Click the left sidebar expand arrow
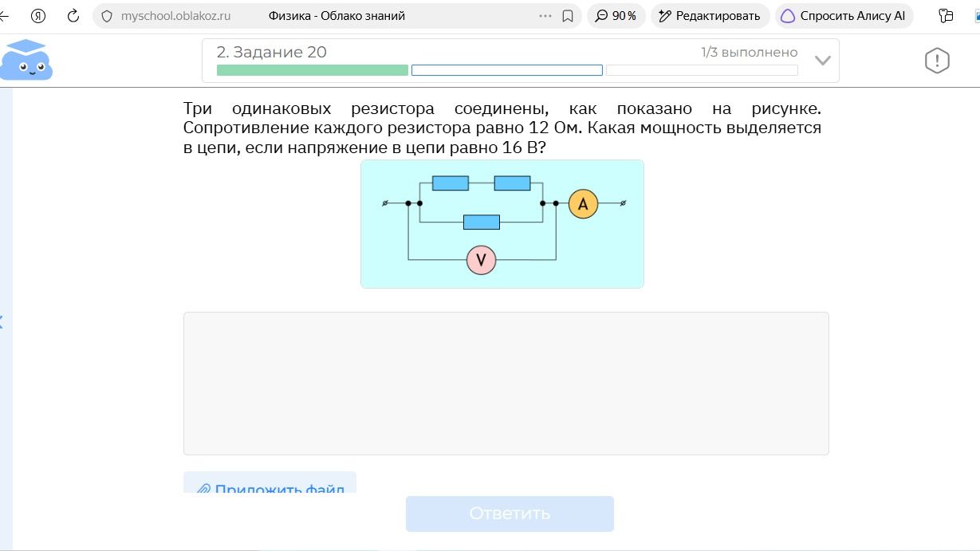This screenshot has height=551, width=980. 2,322
